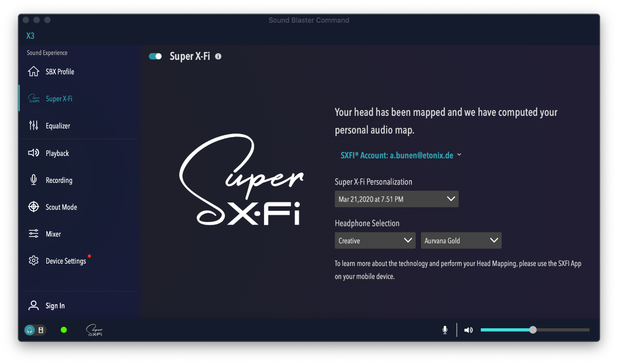The height and width of the screenshot is (364, 618).
Task: Expand the Aurvana Gold model dropdown
Action: click(461, 240)
